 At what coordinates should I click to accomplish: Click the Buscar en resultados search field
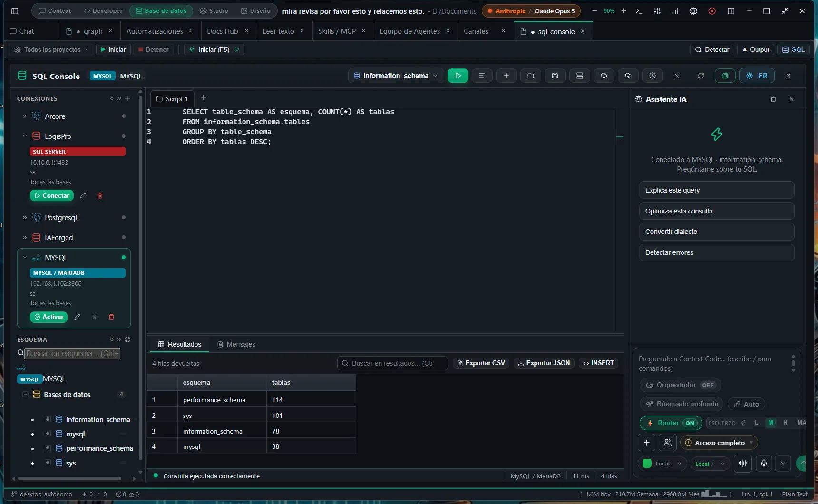[x=392, y=363]
